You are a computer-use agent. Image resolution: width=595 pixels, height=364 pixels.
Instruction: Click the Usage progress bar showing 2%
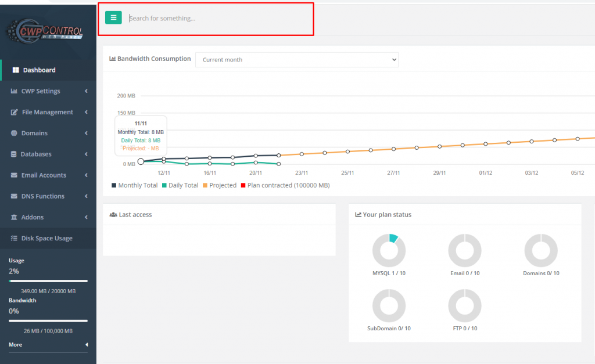[x=48, y=281]
